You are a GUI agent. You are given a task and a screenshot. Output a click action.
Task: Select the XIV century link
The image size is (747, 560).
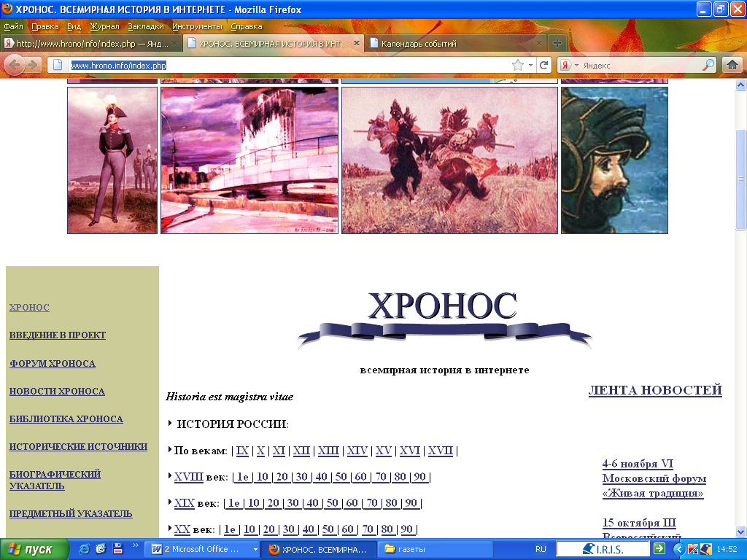pos(357,451)
